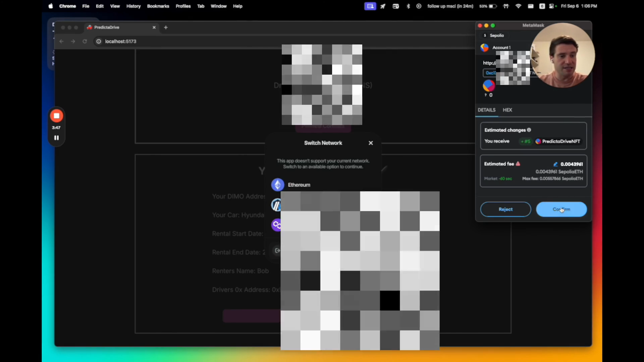The height and width of the screenshot is (362, 644).
Task: Click the PredictaDriveNFT token badge
Action: pos(557,141)
